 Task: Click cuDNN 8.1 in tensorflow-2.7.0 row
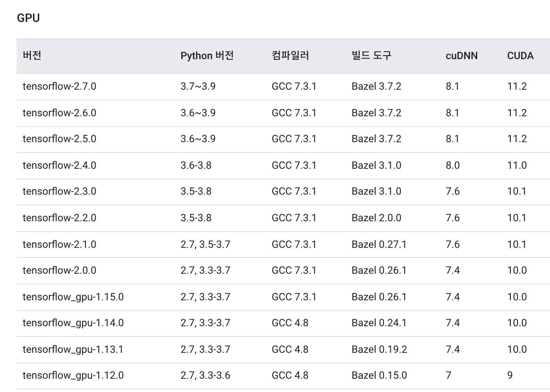[x=452, y=86]
